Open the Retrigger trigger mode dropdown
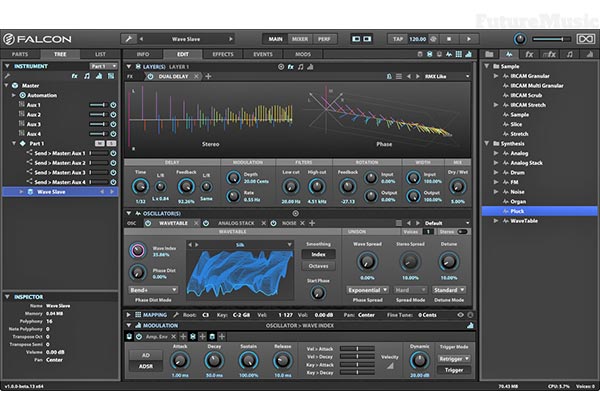 click(x=454, y=359)
